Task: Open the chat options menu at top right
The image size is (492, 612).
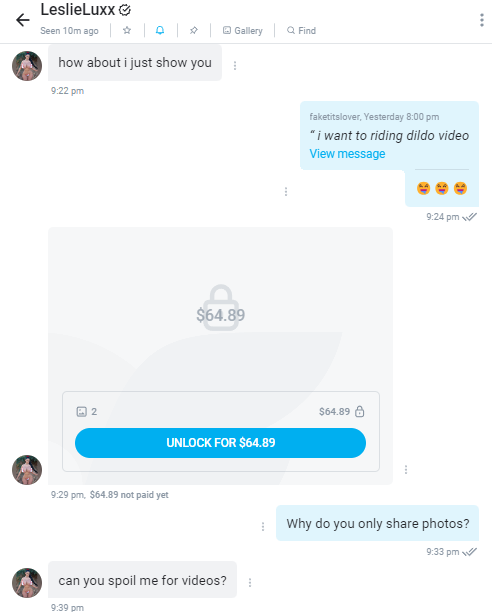Action: (x=482, y=20)
